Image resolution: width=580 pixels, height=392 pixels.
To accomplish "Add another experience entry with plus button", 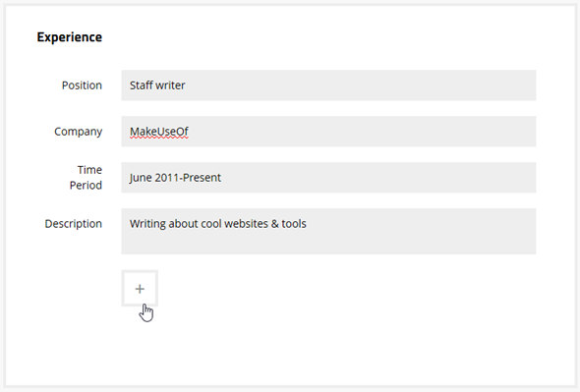I will (x=140, y=289).
